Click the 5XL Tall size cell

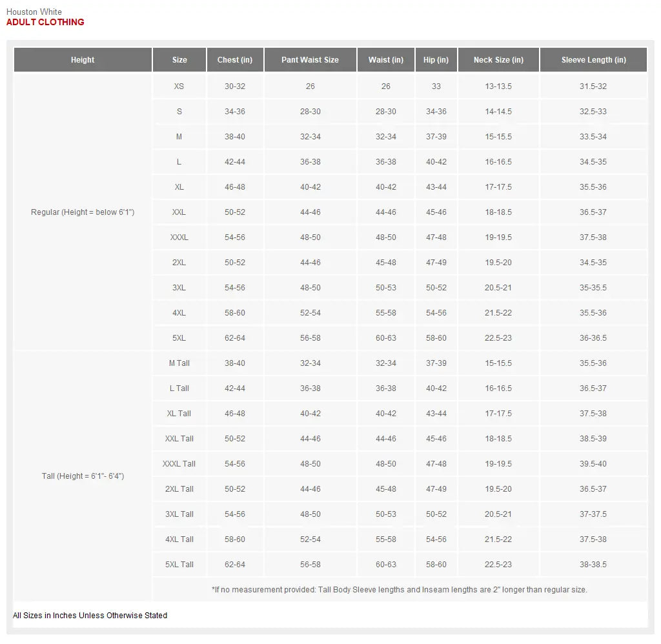(x=179, y=565)
